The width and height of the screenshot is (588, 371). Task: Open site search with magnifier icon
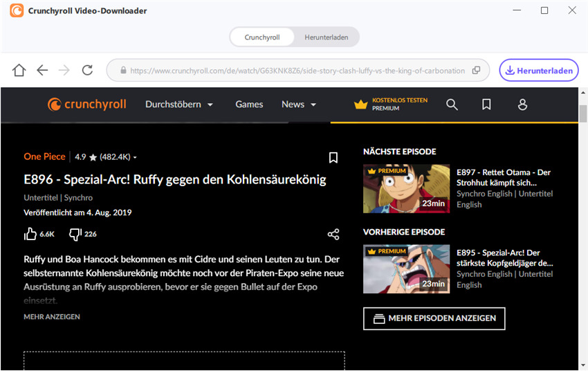[452, 105]
